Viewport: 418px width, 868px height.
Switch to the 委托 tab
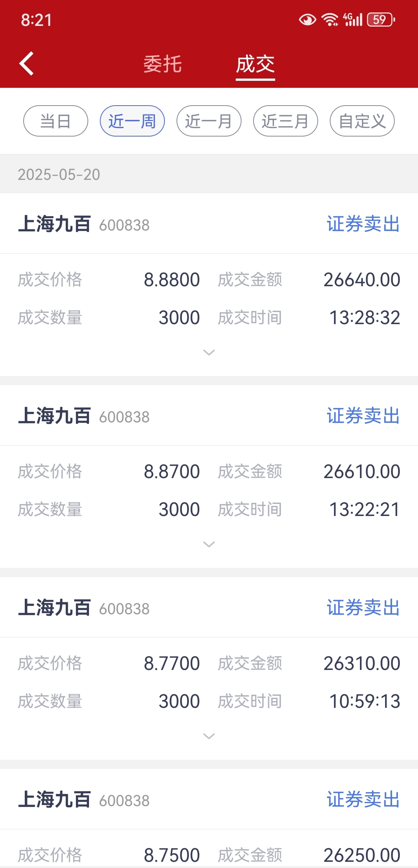[163, 64]
